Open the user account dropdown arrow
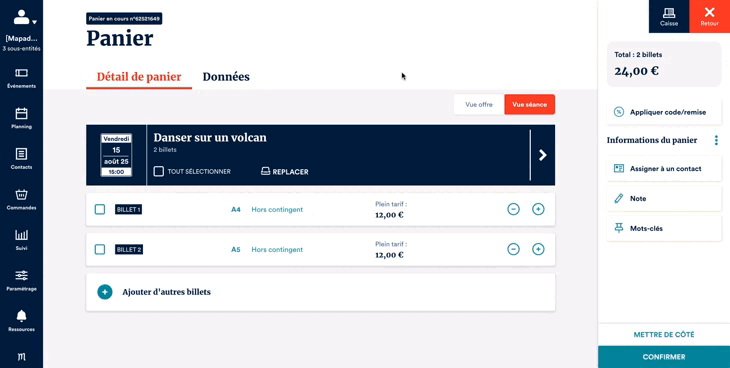Viewport: 730px width, 368px height. (x=34, y=22)
